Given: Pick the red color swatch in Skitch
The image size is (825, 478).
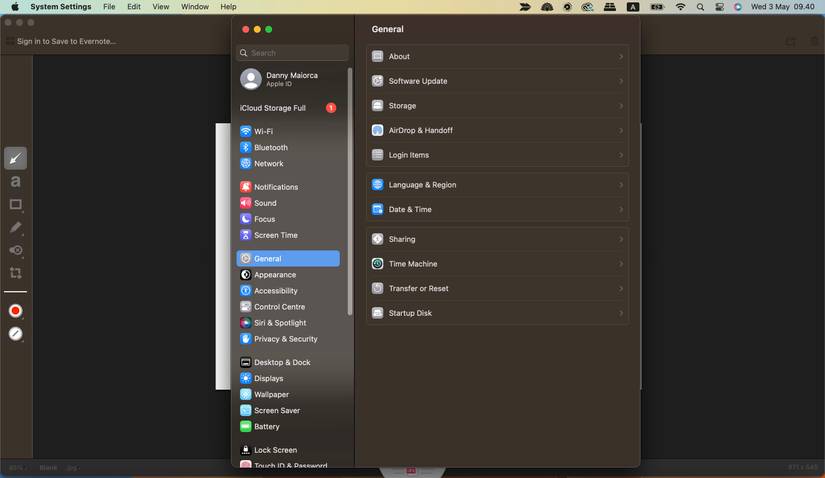Looking at the screenshot, I should [x=15, y=311].
